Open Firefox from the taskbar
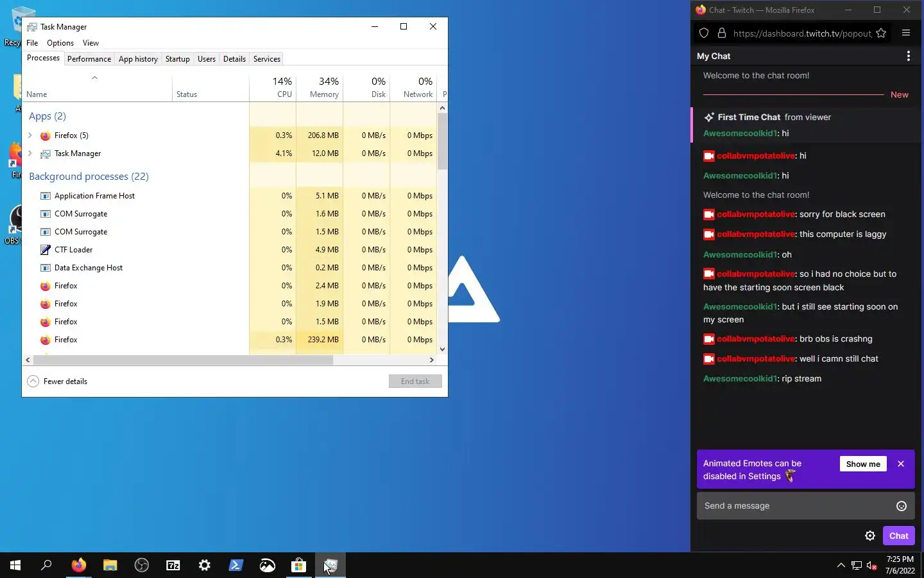Image resolution: width=924 pixels, height=578 pixels. click(78, 565)
